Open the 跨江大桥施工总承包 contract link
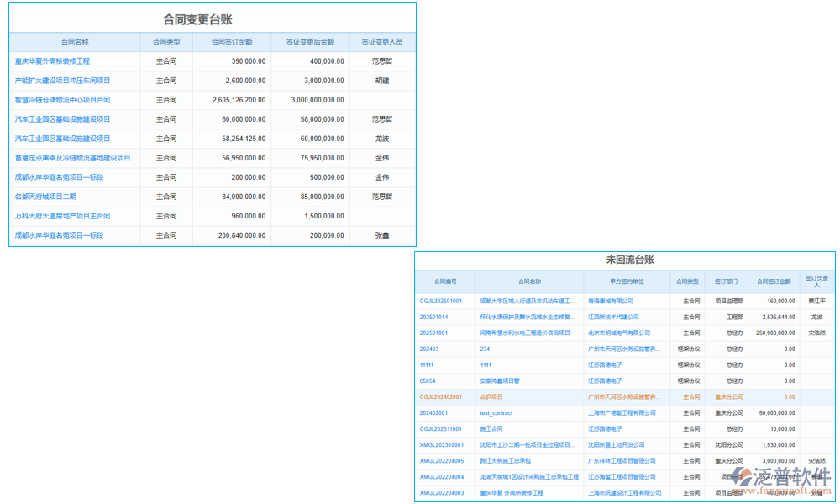The width and height of the screenshot is (840, 504). click(x=505, y=461)
